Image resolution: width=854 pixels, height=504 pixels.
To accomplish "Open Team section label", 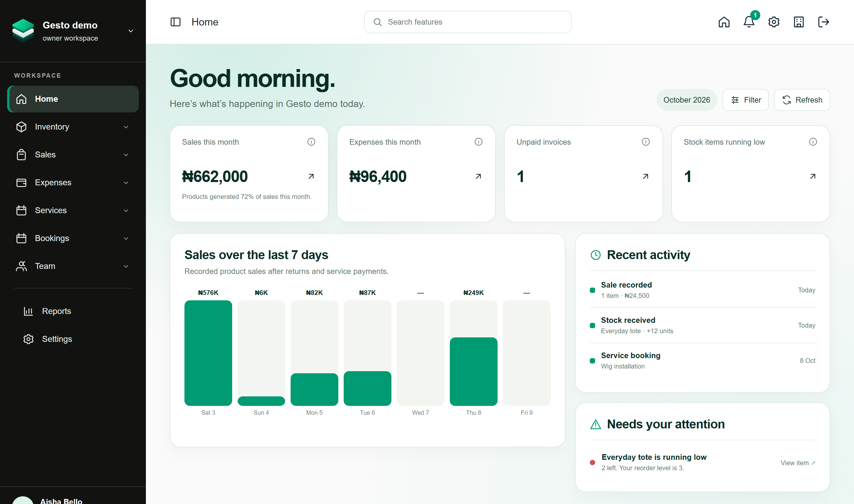I will pos(45,266).
